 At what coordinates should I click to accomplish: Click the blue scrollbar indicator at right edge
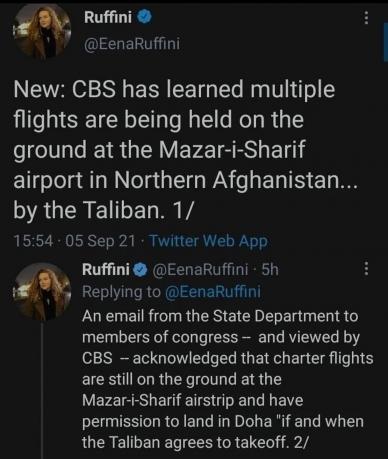click(386, 42)
